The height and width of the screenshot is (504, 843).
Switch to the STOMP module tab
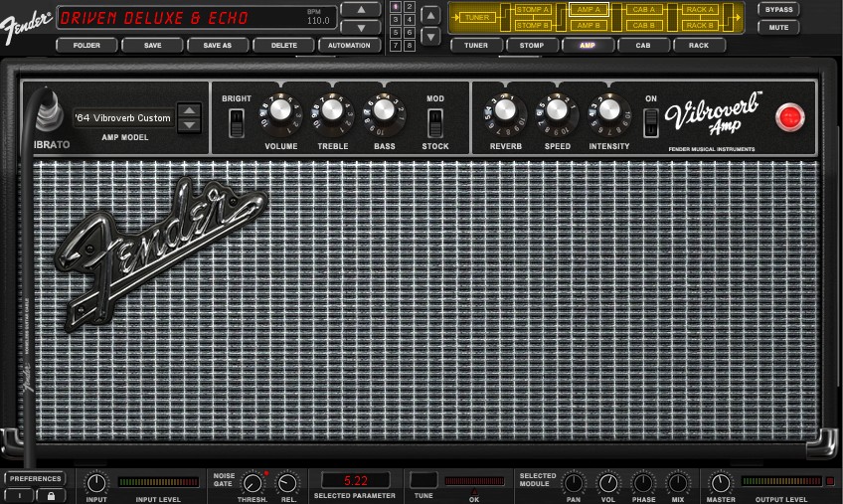532,46
